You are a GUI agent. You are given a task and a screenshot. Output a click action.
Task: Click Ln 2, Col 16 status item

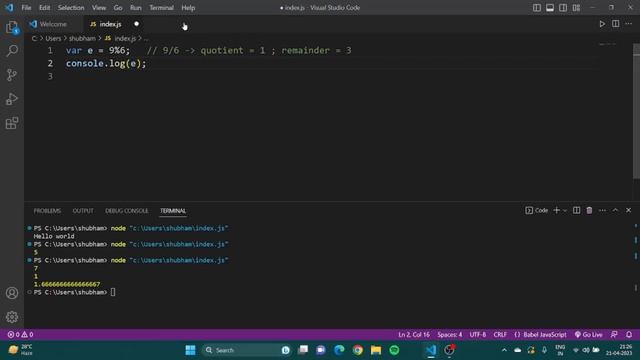(414, 335)
